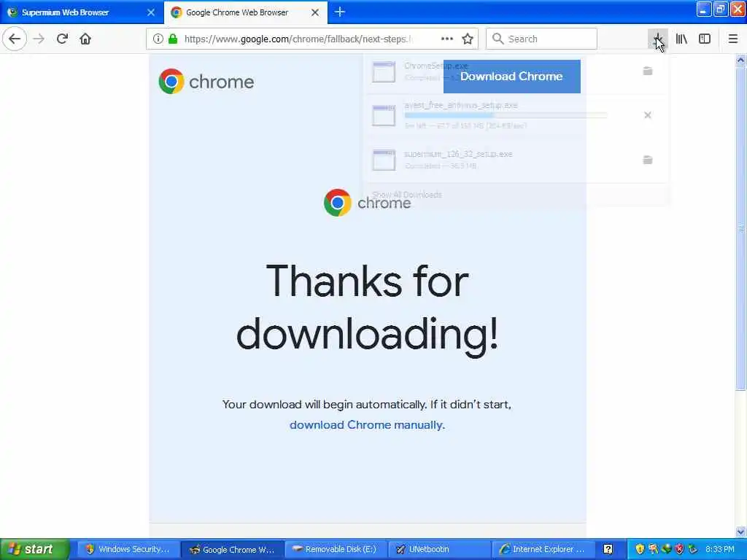Open the browser home page
This screenshot has width=747, height=560.
click(x=85, y=39)
